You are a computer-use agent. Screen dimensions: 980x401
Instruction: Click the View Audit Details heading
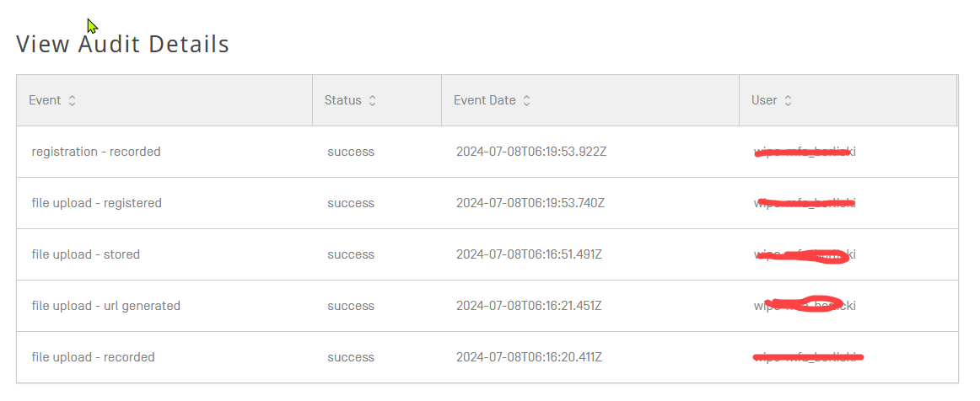pos(123,44)
